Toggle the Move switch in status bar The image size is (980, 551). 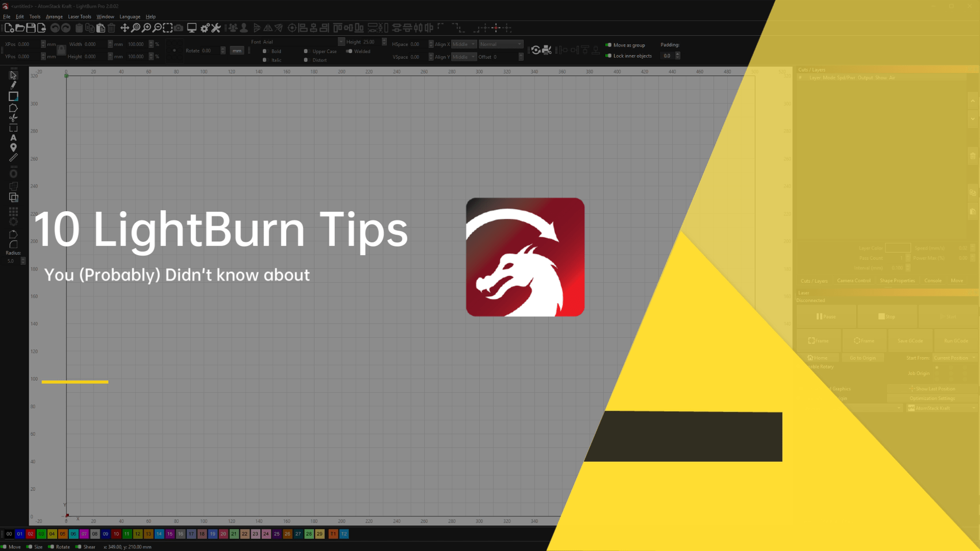[4, 547]
